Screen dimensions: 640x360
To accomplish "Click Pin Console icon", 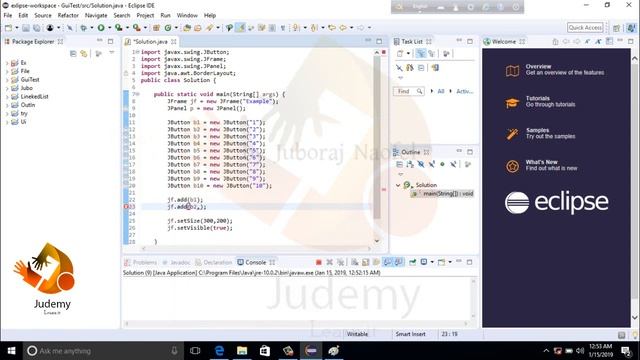I will click(x=413, y=262).
